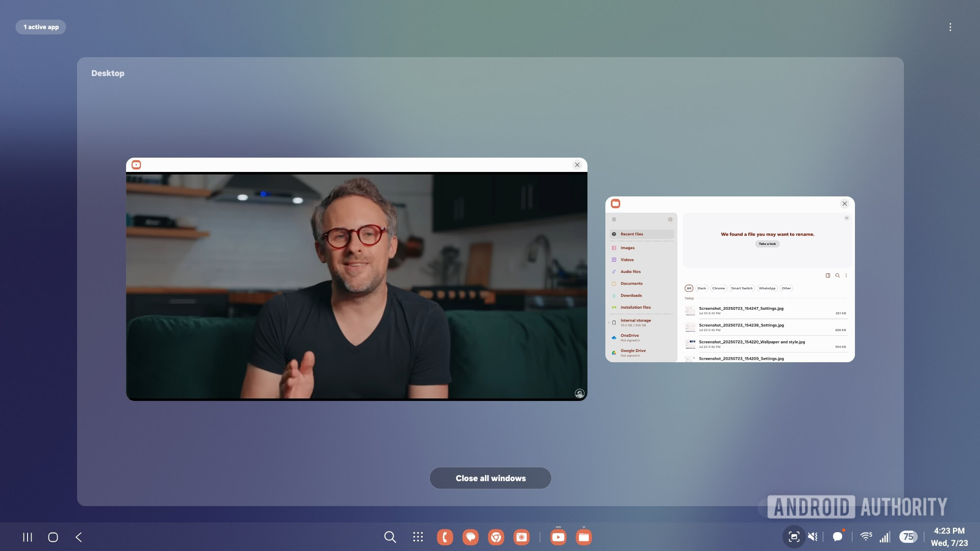
Task: Open three-dot menu at top right
Action: point(950,27)
